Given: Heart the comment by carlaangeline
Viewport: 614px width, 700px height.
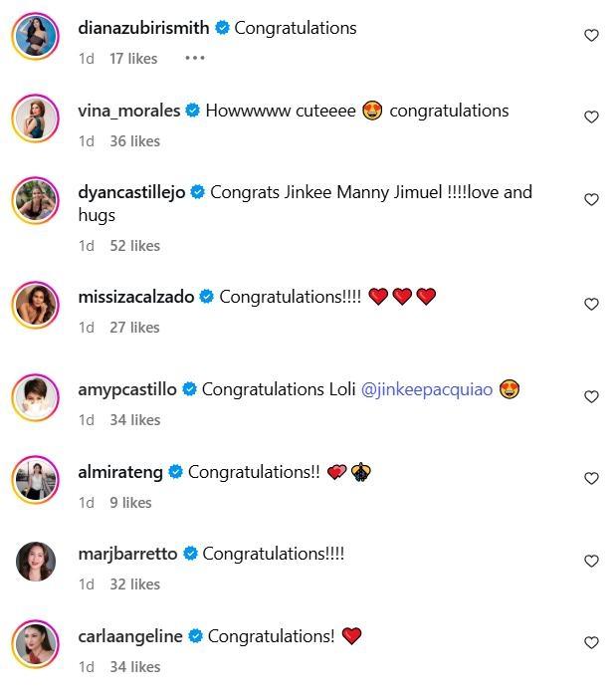Looking at the screenshot, I should (591, 643).
